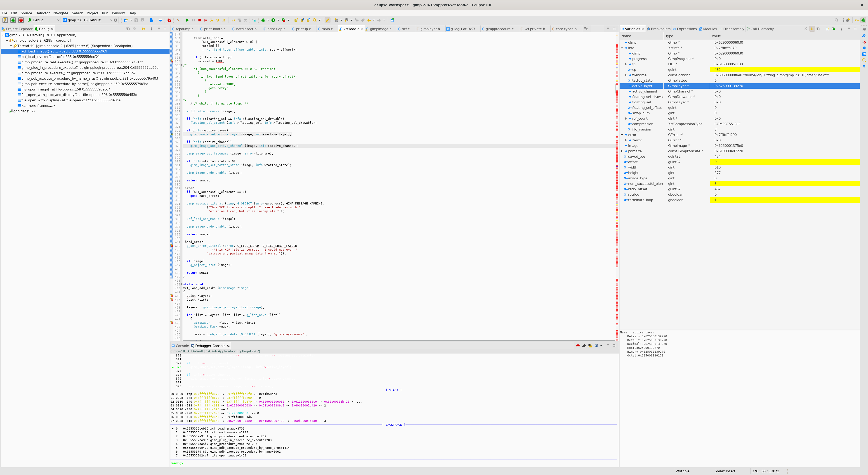Viewport: 868px width, 475px height.
Task: Click the Save disk icon in toolbar
Action: (x=136, y=20)
